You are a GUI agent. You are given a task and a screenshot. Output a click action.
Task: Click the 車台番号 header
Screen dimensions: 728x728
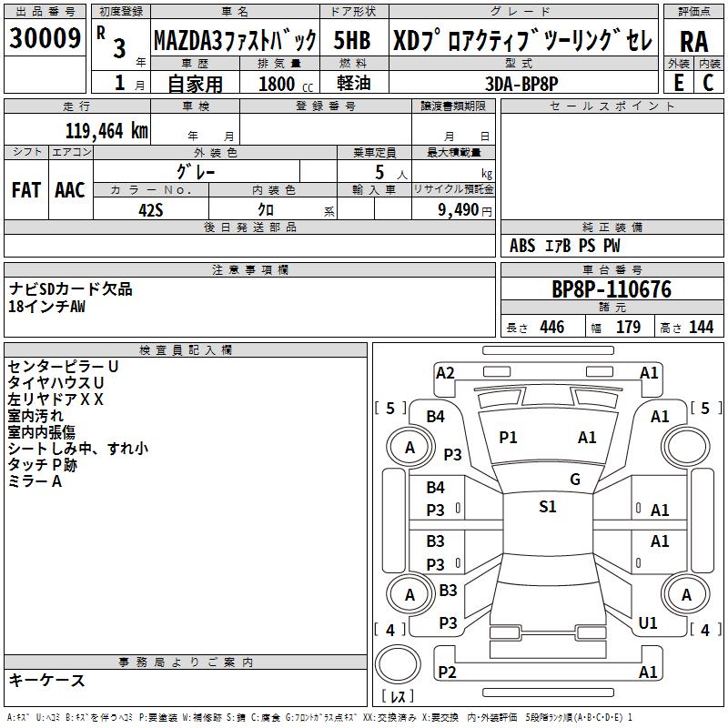[612, 269]
